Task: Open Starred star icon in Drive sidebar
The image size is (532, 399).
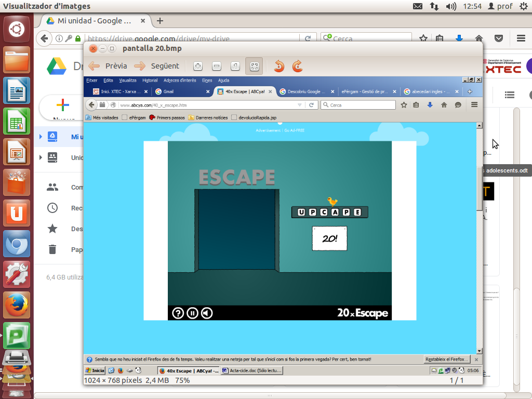Action: (x=52, y=229)
